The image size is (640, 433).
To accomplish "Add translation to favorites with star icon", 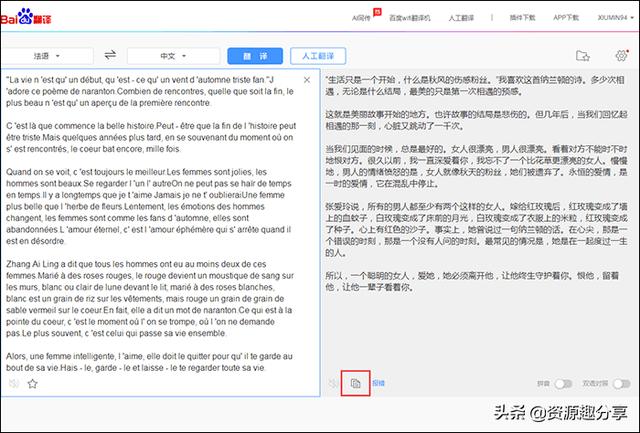I will tap(33, 384).
